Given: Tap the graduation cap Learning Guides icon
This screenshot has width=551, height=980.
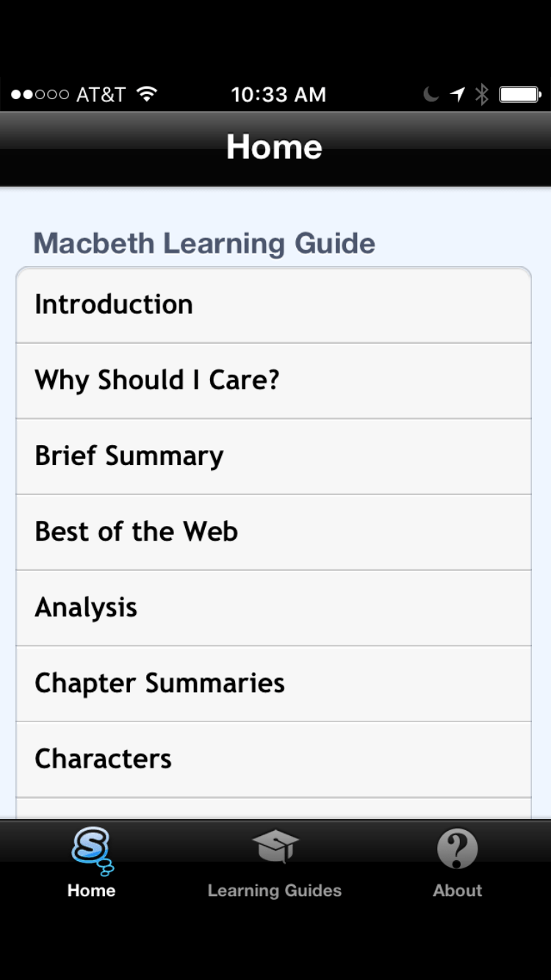Looking at the screenshot, I should pyautogui.click(x=275, y=848).
